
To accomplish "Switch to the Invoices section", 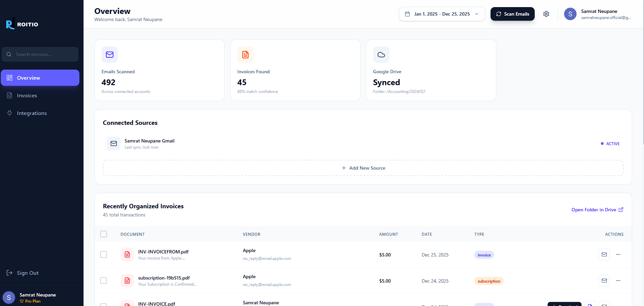I will 27,95.
